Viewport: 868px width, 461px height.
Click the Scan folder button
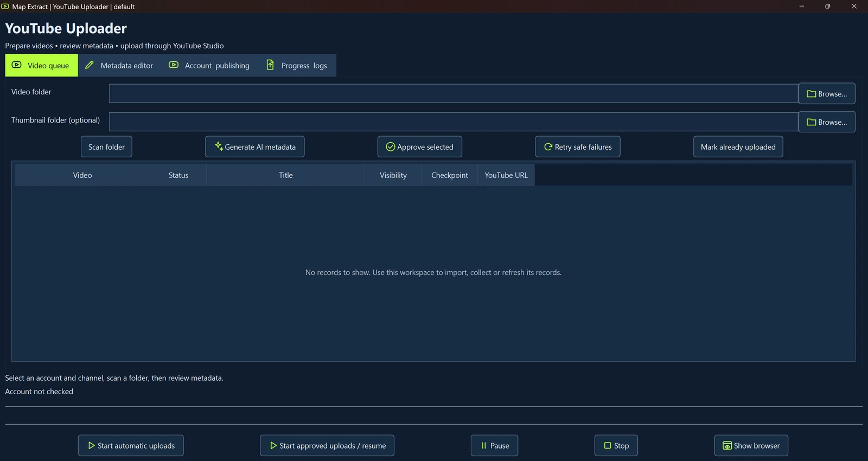coord(106,146)
